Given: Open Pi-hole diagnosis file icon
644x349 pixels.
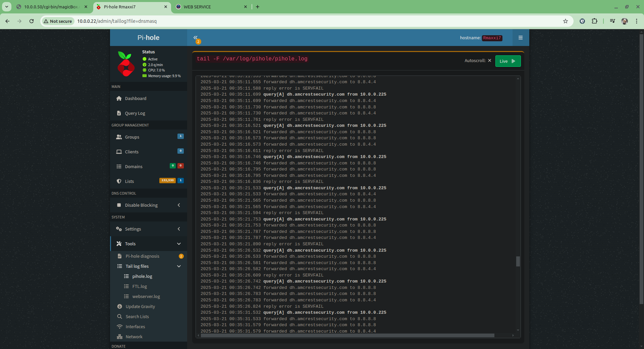Looking at the screenshot, I should coord(119,256).
